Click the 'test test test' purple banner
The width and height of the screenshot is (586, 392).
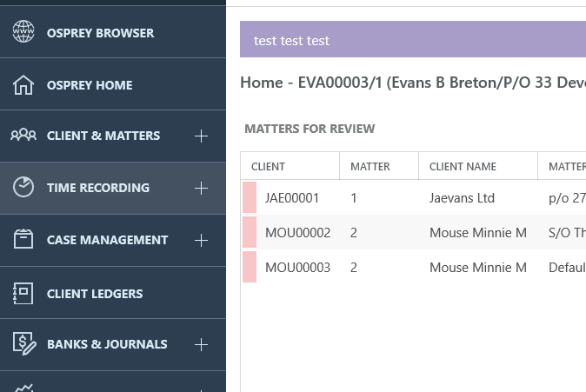tap(413, 39)
